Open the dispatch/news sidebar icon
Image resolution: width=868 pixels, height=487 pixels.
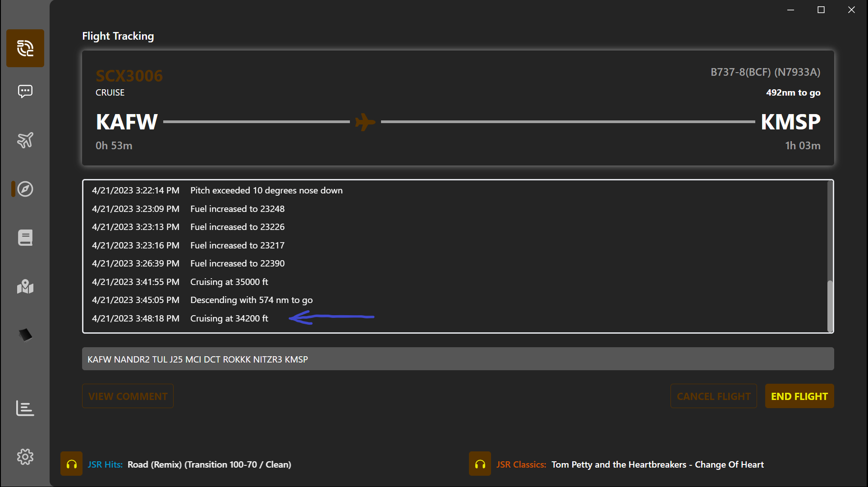25,48
